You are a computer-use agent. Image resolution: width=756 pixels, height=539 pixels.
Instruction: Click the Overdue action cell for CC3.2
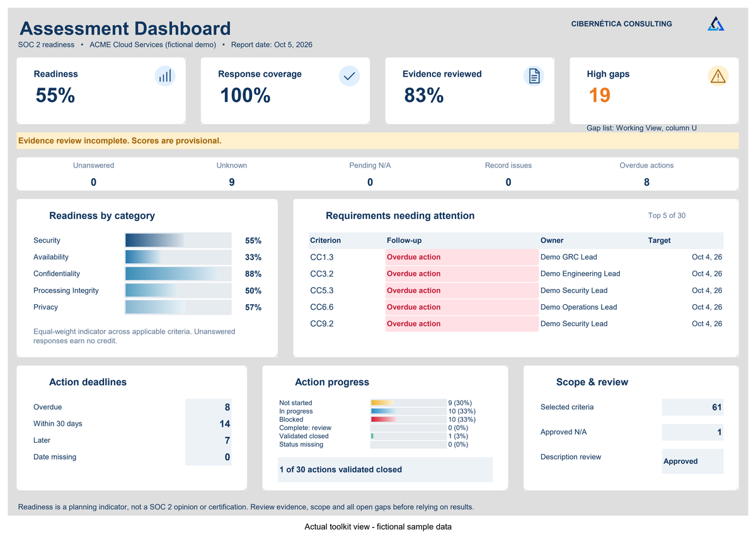(462, 274)
